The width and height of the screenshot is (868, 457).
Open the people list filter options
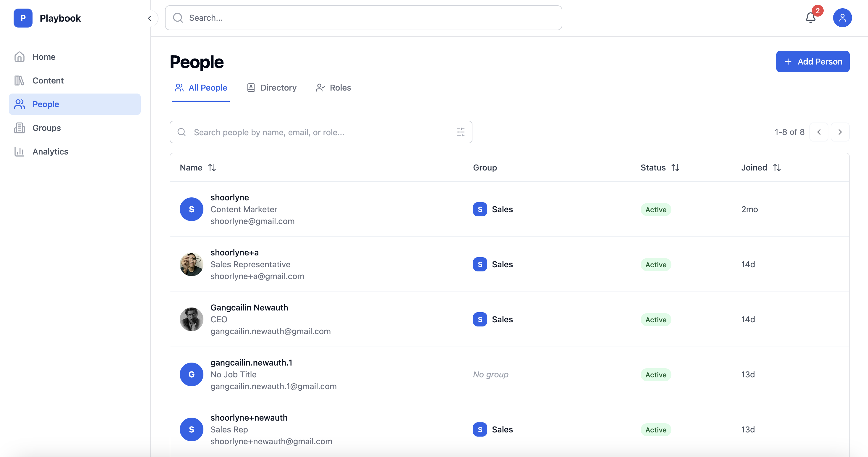click(x=460, y=132)
